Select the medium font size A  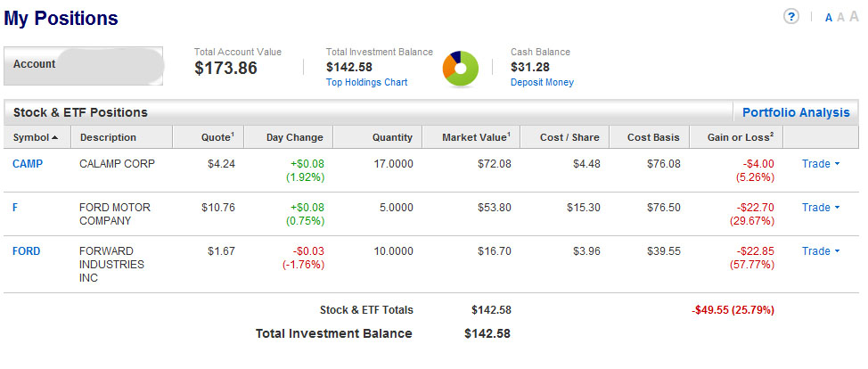[840, 18]
